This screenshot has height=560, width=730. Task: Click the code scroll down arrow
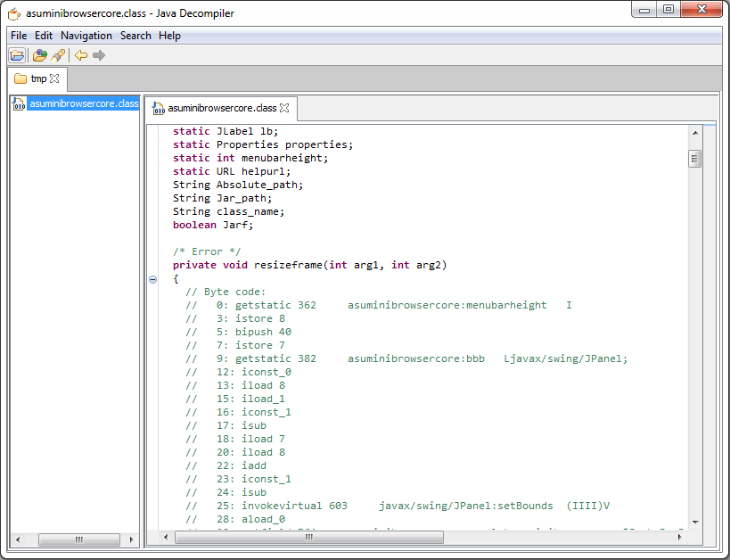click(694, 523)
